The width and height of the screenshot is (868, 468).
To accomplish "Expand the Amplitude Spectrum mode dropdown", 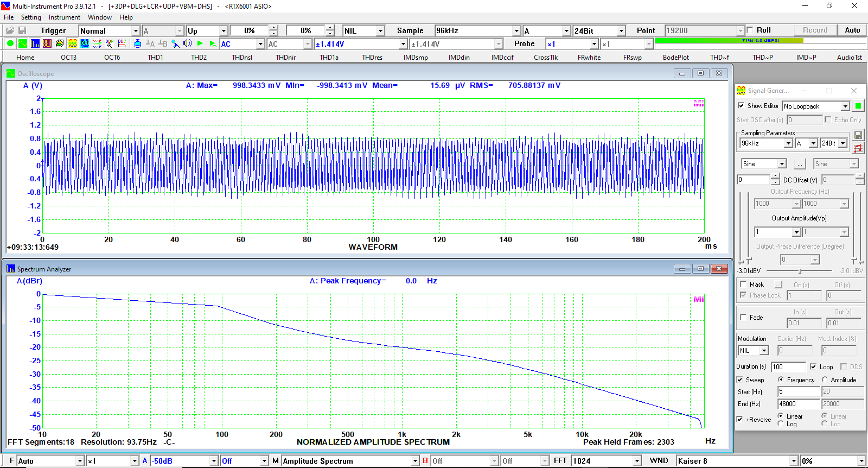I will 416,461.
